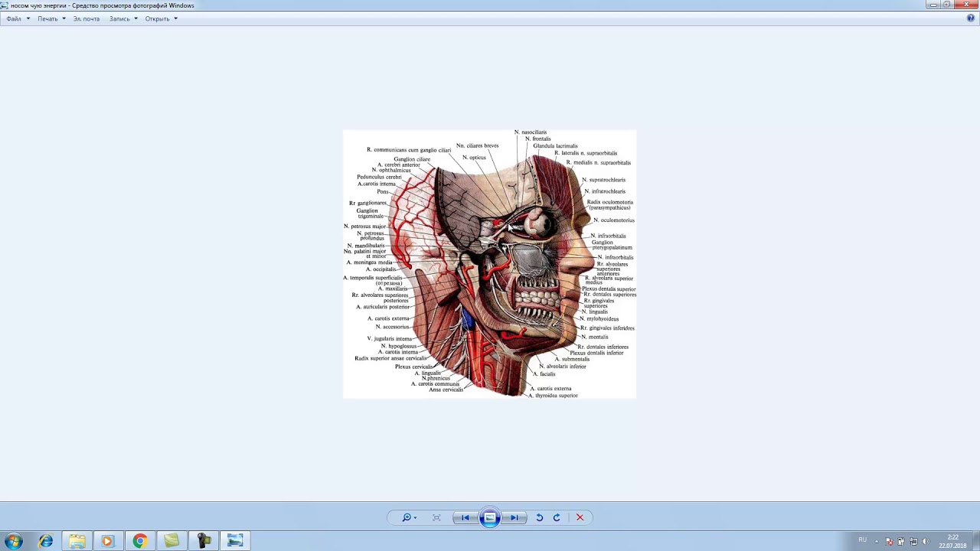Open Windows Media Player from the taskbar

pos(107,541)
